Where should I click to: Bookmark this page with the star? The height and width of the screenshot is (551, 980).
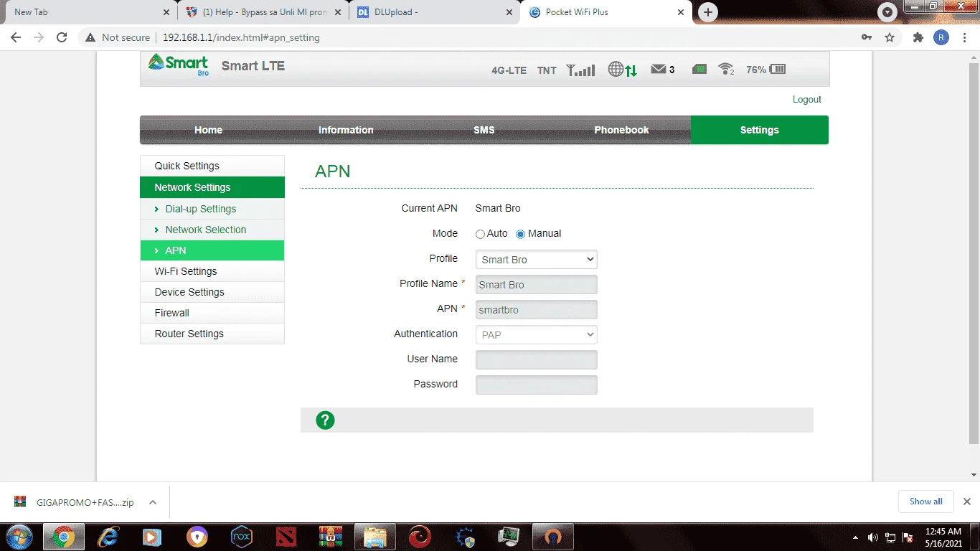click(x=890, y=37)
